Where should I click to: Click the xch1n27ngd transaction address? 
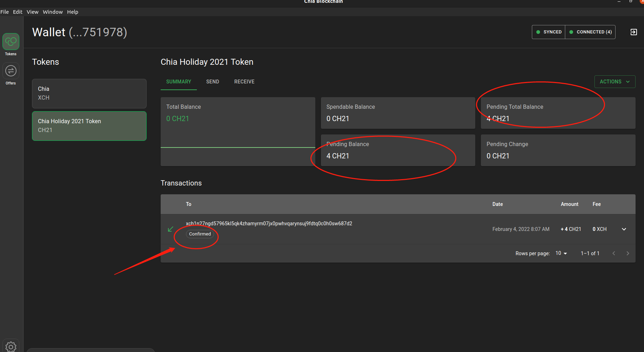click(269, 223)
